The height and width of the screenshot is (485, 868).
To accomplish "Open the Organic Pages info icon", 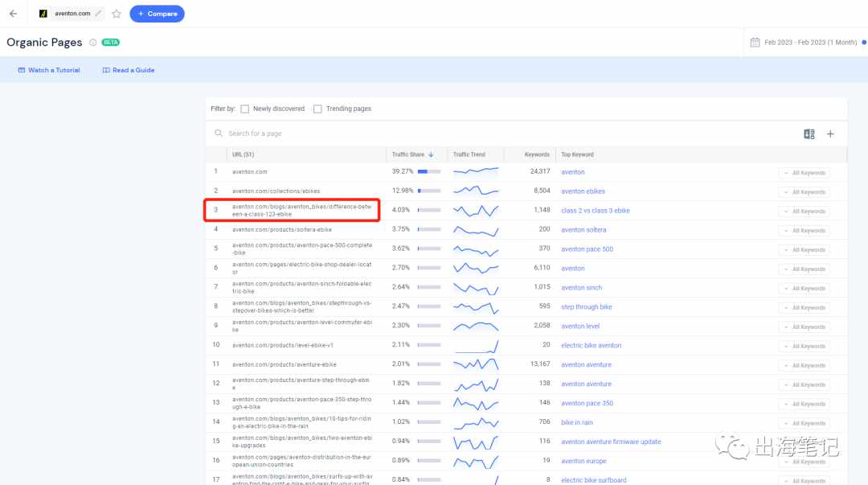I will click(x=93, y=43).
